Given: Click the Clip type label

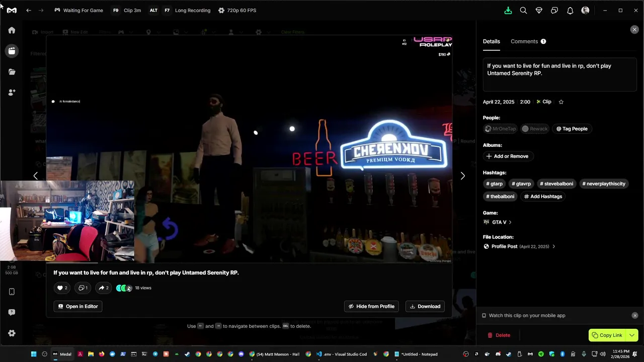Looking at the screenshot, I should point(543,102).
